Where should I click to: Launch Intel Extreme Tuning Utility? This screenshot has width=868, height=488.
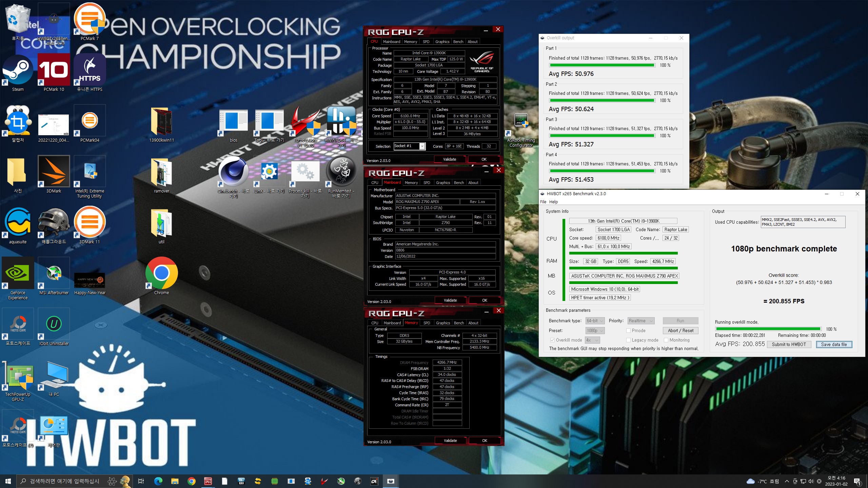(x=90, y=177)
